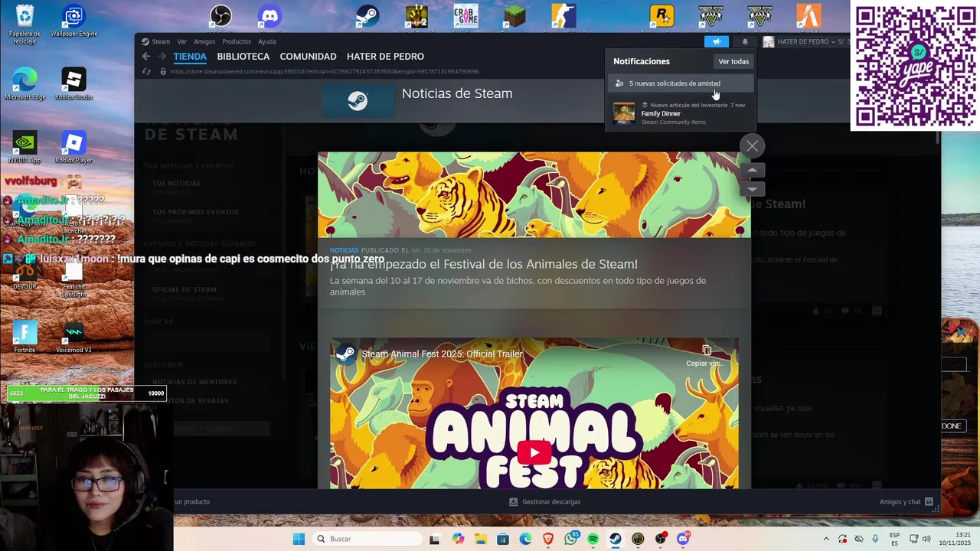The width and height of the screenshot is (980, 551).
Task: Open Amigos y chat panel
Action: 906,502
